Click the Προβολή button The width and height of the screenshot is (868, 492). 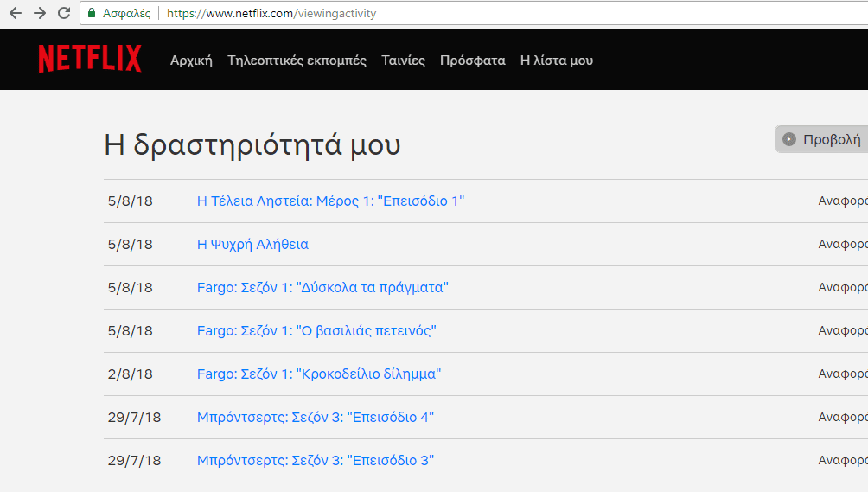pos(821,139)
